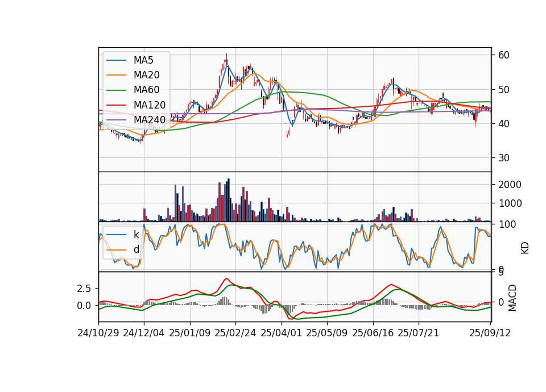Click the MA5 legend label

[x=143, y=60]
